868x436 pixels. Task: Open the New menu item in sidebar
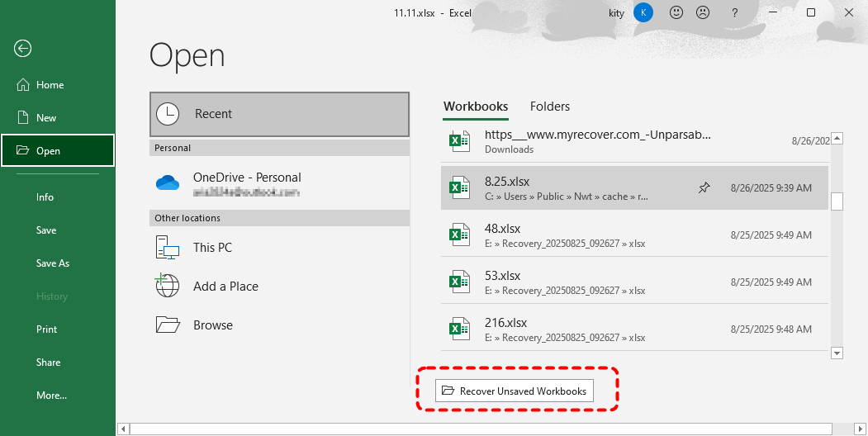point(46,118)
